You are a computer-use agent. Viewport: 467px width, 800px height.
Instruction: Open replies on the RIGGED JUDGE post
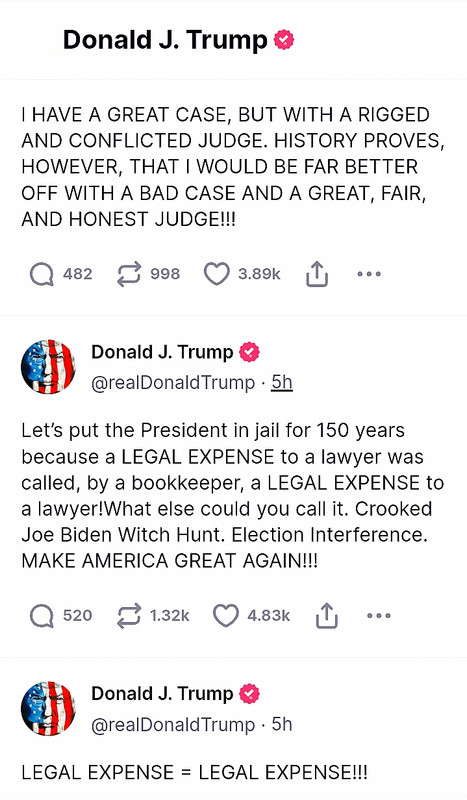pyautogui.click(x=42, y=274)
